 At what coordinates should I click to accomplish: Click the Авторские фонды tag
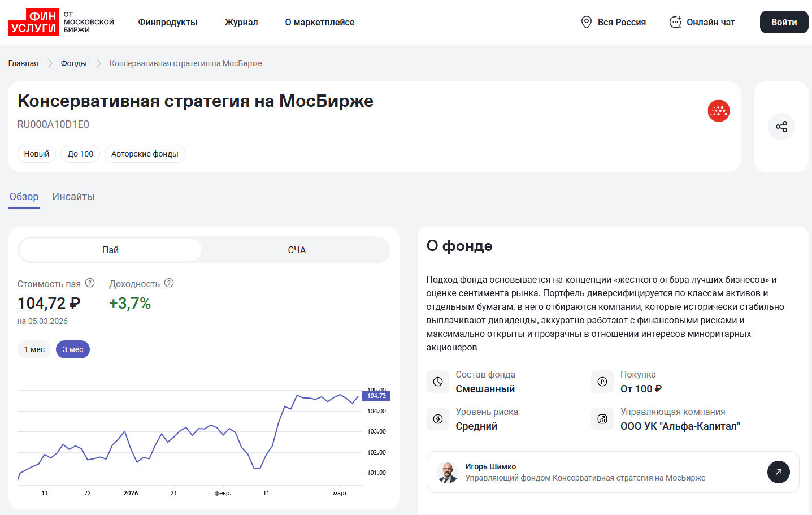[x=145, y=154]
